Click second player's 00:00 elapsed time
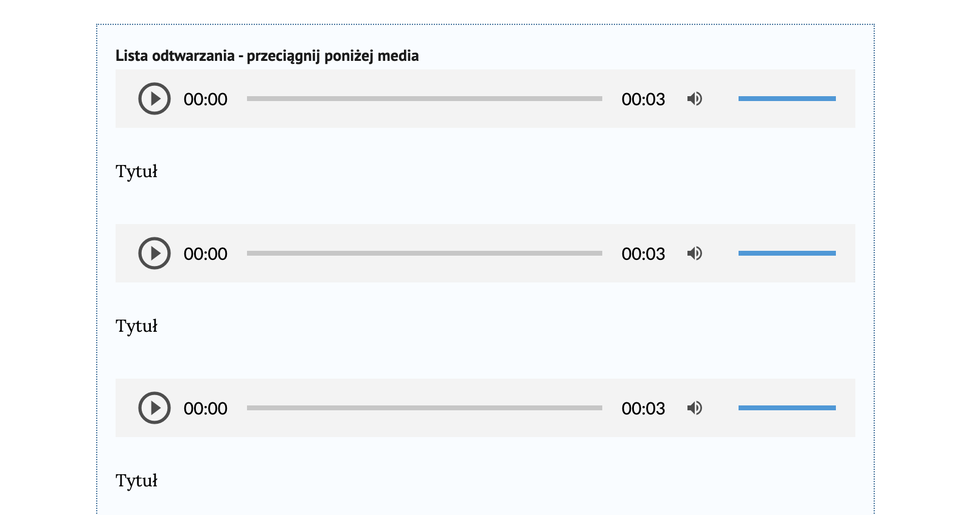The width and height of the screenshot is (960, 515). (205, 254)
